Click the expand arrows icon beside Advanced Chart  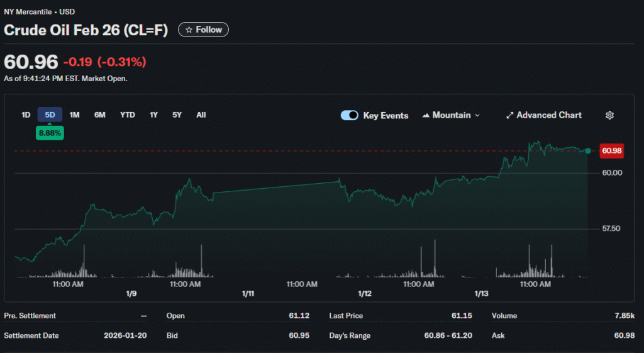pos(510,115)
